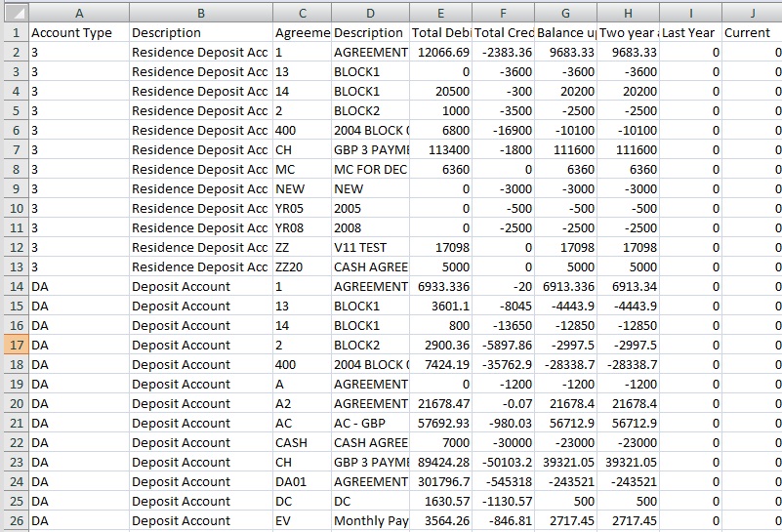Viewport: 782px width, 532px height.
Task: Select the cell containing 12066.69
Action: [441, 53]
